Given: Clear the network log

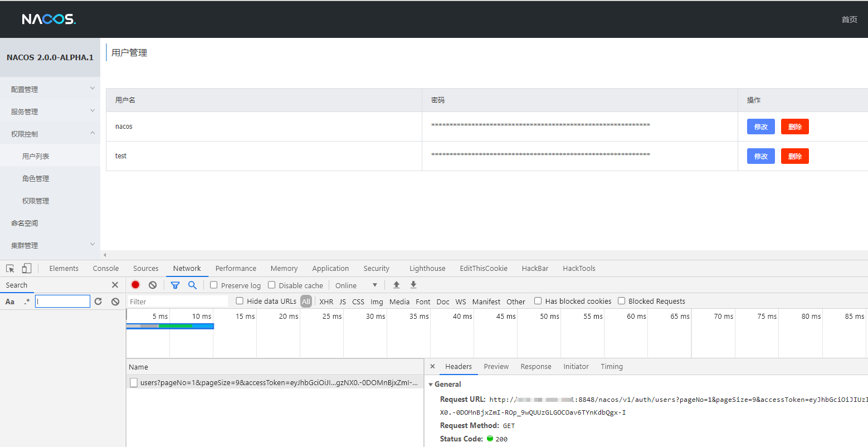Looking at the screenshot, I should pos(153,285).
